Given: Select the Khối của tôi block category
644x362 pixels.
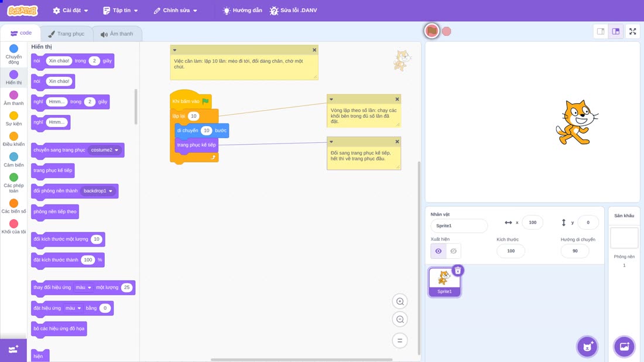Looking at the screenshot, I should [13, 227].
